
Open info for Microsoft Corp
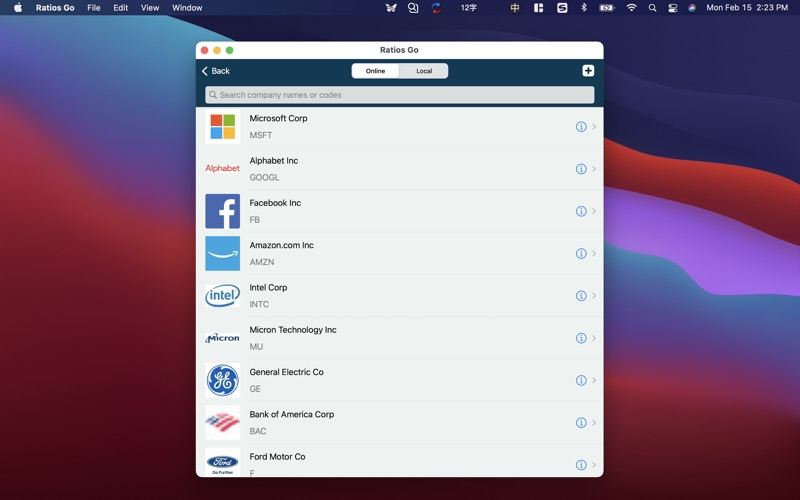pos(581,127)
